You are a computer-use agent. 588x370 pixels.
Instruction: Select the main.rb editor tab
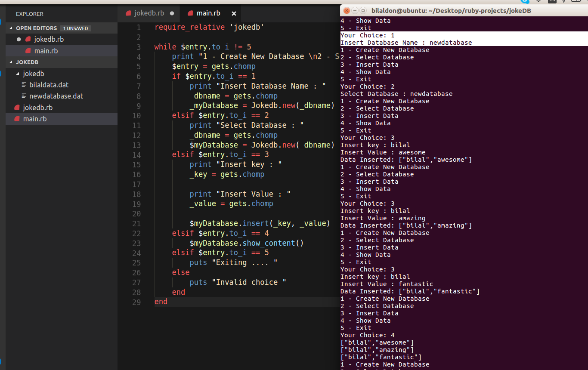point(208,13)
